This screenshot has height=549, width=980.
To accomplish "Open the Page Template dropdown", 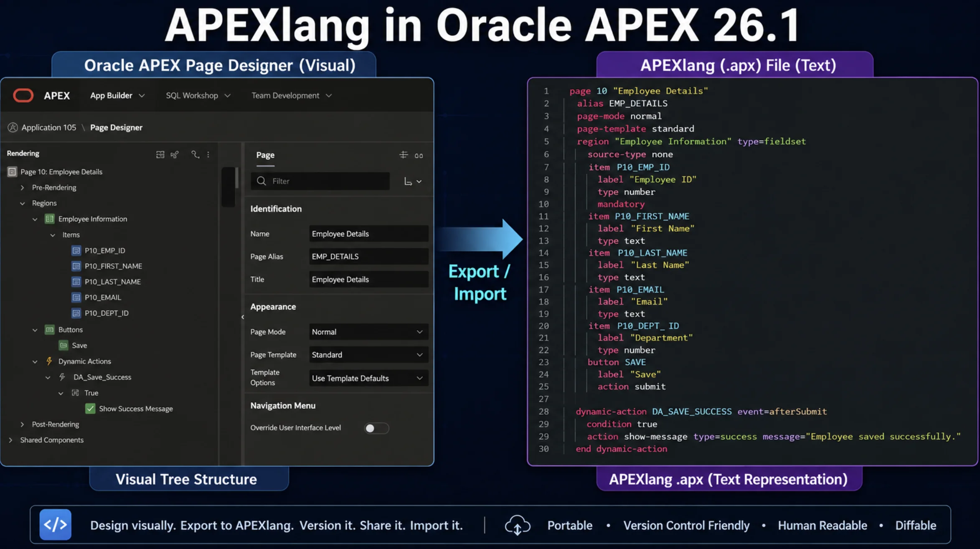I will 368,355.
